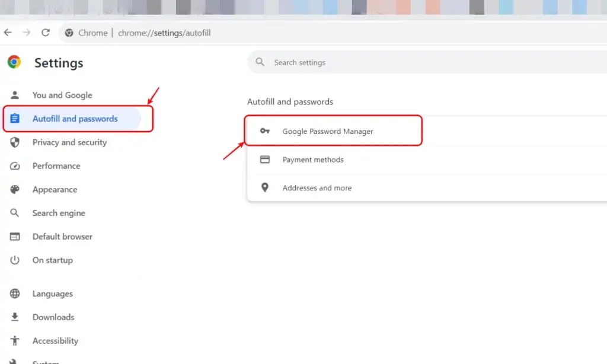Click the Downloads arrow icon
The height and width of the screenshot is (364, 607).
pyautogui.click(x=14, y=317)
